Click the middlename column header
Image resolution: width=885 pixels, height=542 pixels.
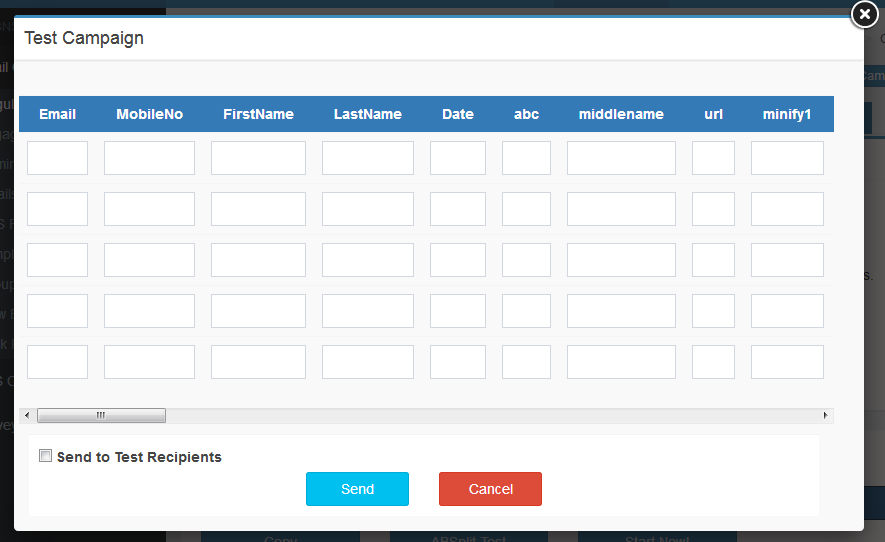pos(621,114)
